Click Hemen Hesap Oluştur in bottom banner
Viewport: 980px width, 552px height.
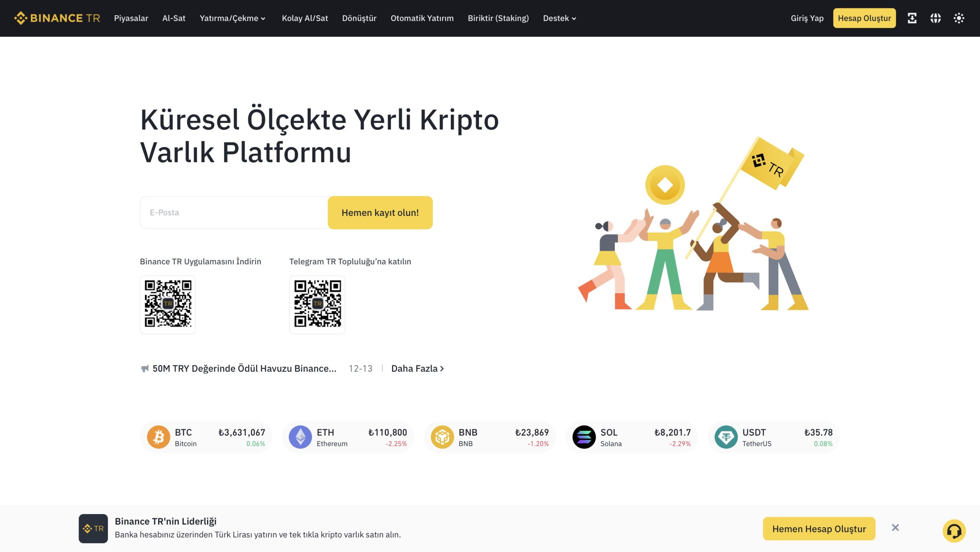[x=819, y=529]
